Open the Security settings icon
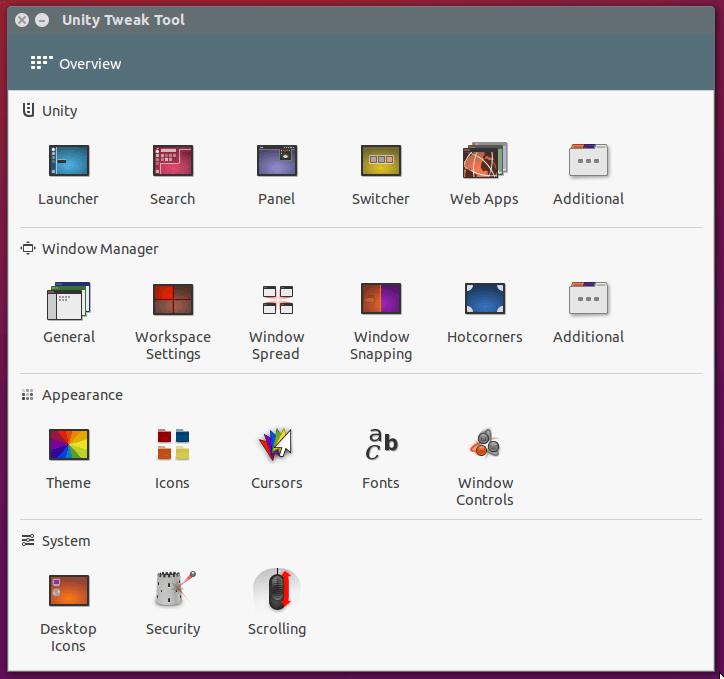Viewport: 724px width, 679px height. point(172,591)
